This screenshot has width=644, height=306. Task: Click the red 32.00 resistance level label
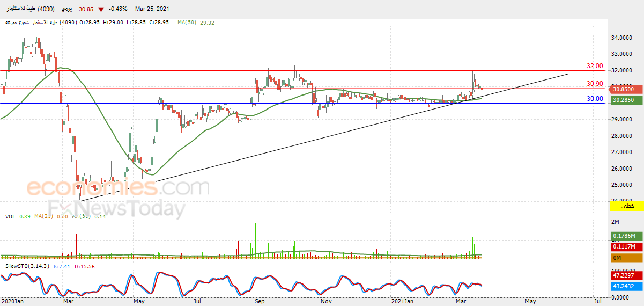595,66
